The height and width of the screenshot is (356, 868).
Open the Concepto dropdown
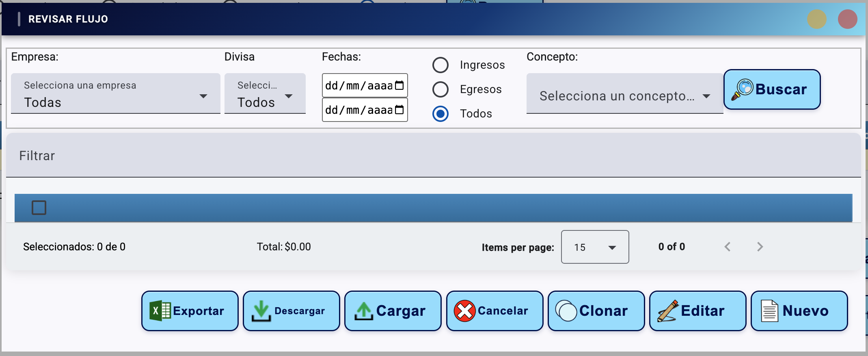pyautogui.click(x=624, y=96)
